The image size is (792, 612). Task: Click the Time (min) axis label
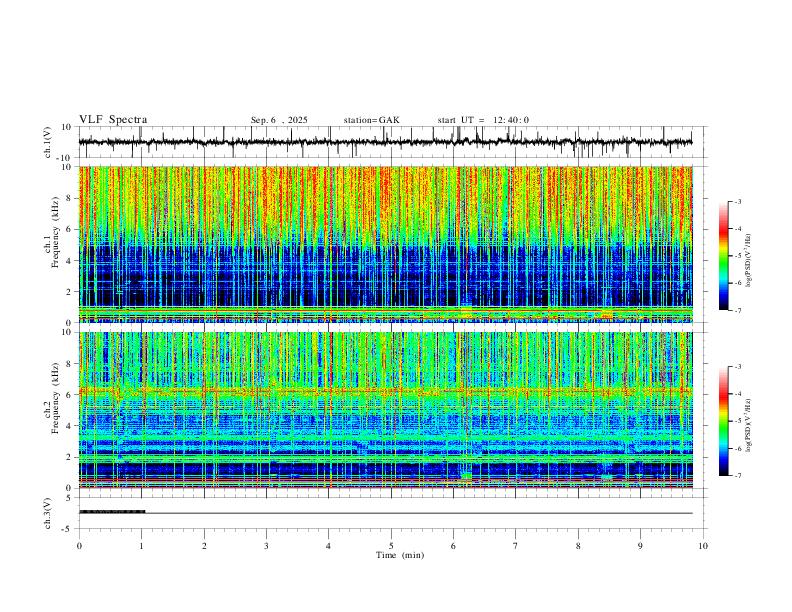pyautogui.click(x=400, y=555)
